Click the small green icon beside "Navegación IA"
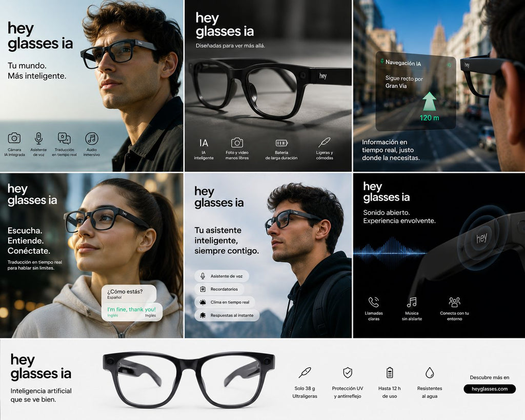 click(x=382, y=61)
